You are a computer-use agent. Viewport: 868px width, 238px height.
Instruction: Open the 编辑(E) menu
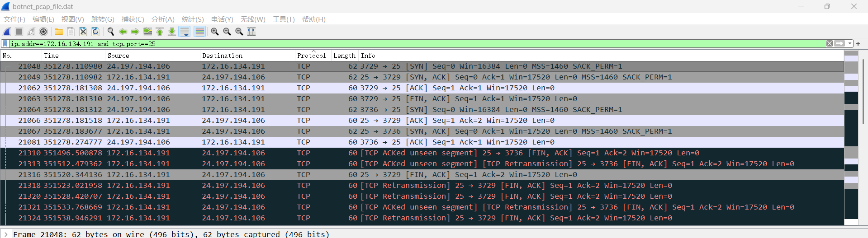click(43, 19)
